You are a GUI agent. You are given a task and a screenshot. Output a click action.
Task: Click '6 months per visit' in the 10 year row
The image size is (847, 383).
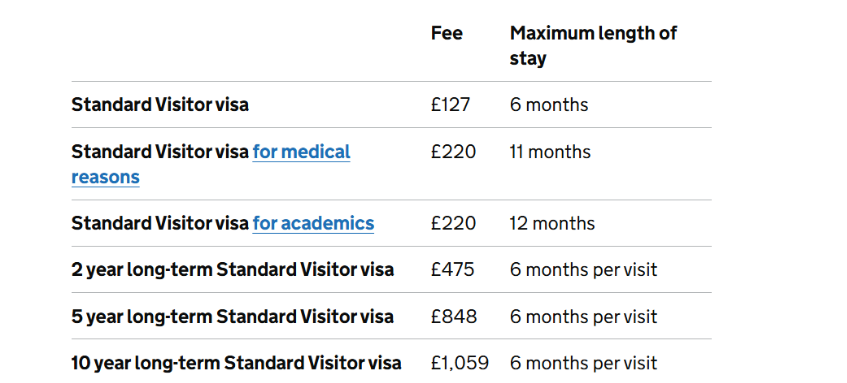583,363
